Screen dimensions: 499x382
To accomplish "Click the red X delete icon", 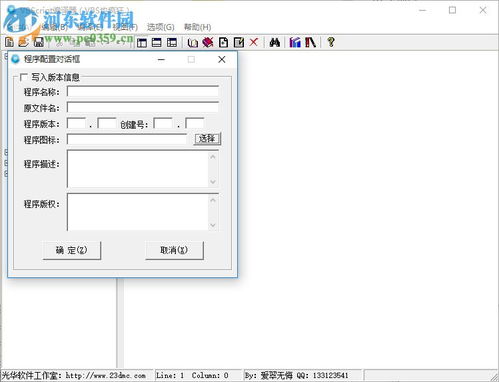I will click(x=254, y=42).
